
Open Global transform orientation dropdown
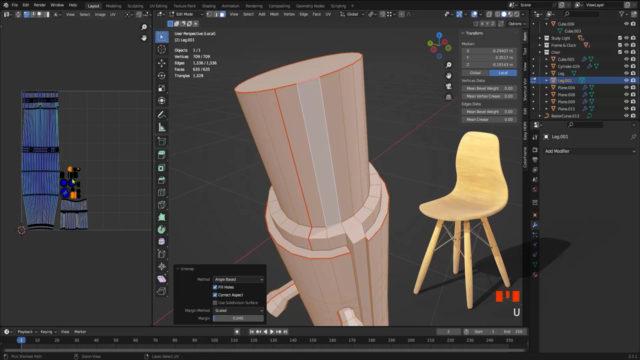[352, 14]
